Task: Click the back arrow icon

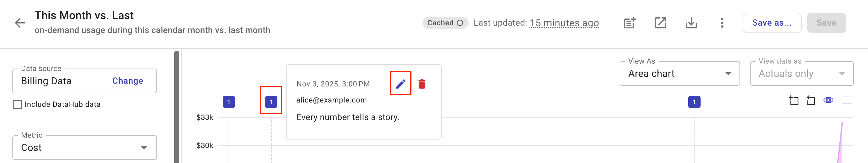Action: pos(20,23)
